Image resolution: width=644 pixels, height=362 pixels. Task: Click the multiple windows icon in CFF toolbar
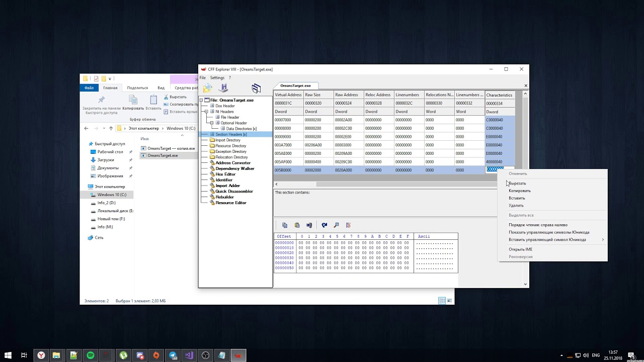pyautogui.click(x=256, y=88)
